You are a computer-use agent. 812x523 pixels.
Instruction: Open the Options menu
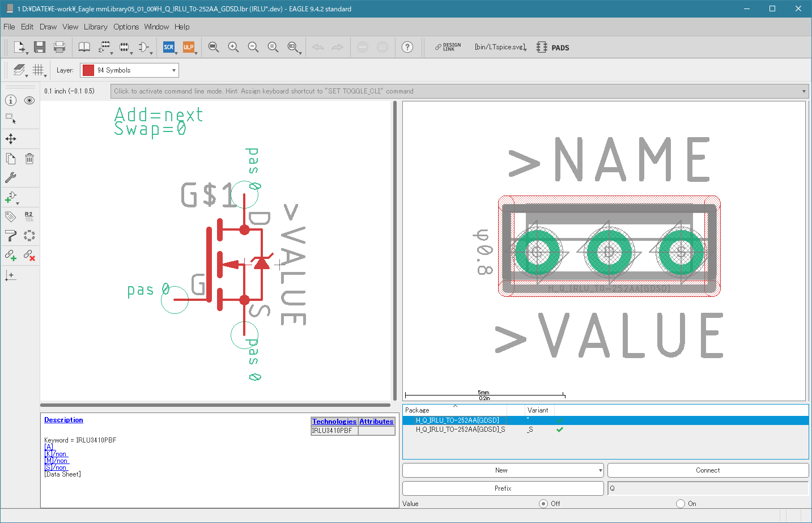(126, 27)
